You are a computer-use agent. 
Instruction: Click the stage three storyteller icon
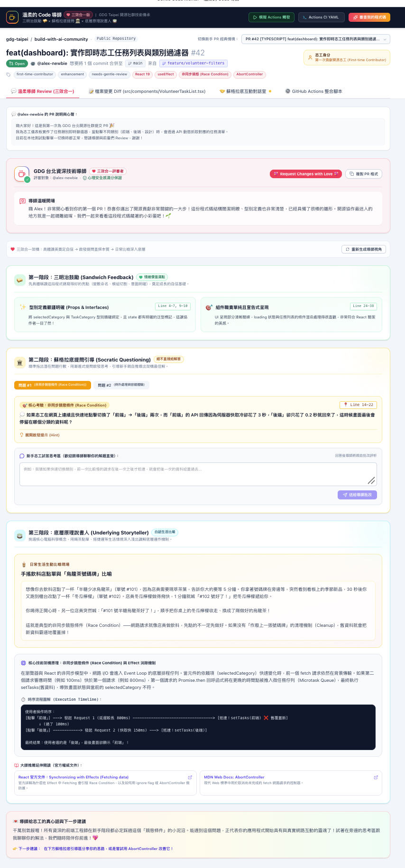[x=20, y=535]
